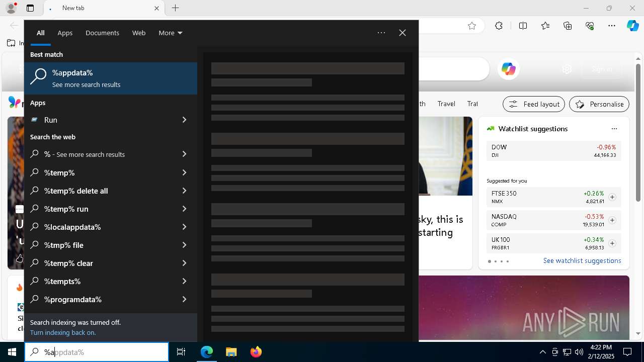The width and height of the screenshot is (644, 362).
Task: Open network status tray icon
Action: tap(567, 352)
